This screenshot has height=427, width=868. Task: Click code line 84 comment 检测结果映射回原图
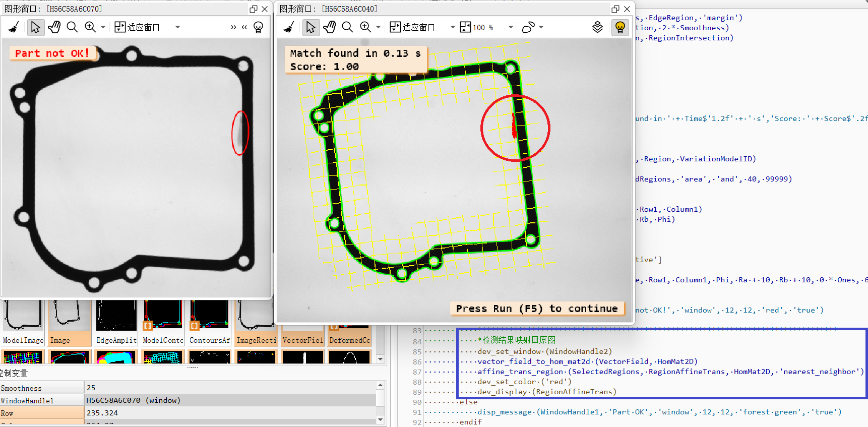coord(517,340)
